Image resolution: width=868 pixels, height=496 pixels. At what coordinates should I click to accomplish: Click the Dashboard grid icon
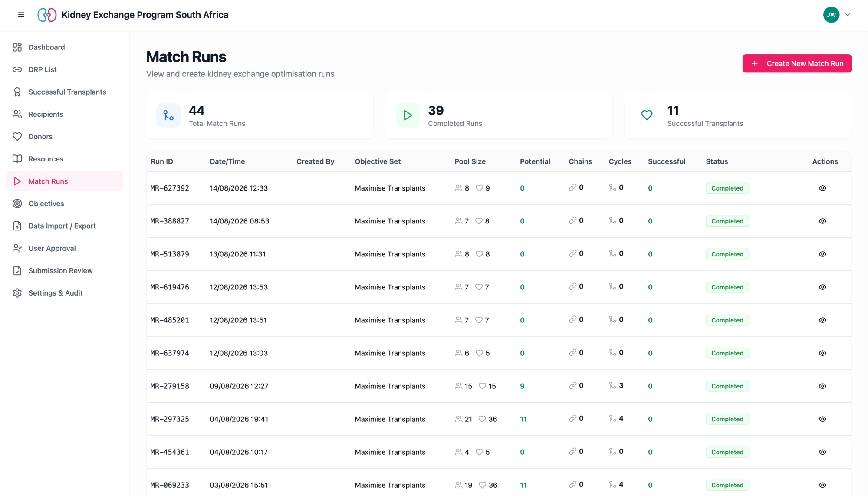17,47
